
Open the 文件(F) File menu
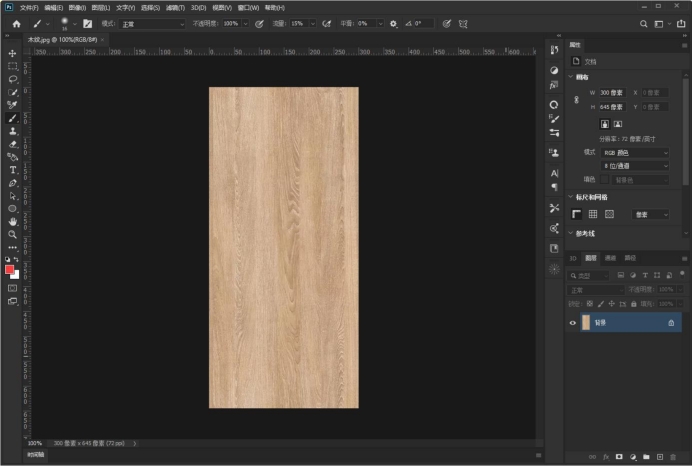pyautogui.click(x=29, y=8)
